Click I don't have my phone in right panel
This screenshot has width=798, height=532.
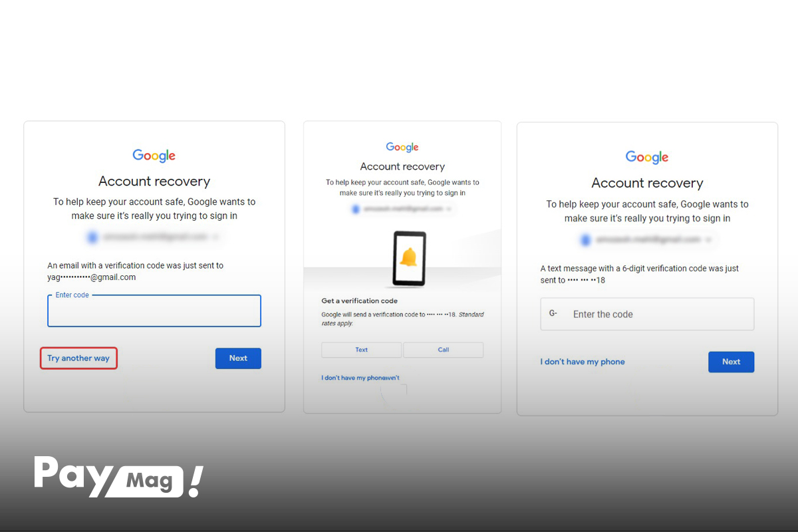click(x=583, y=362)
